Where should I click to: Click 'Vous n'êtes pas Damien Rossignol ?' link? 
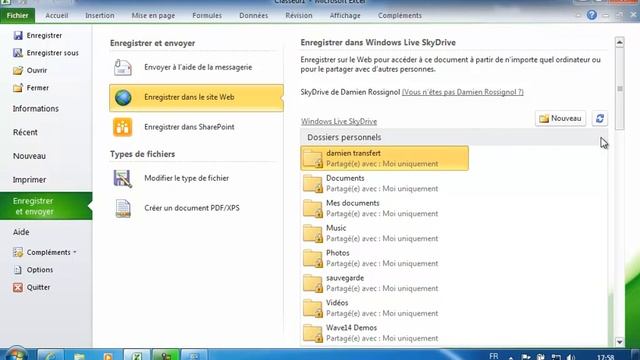(x=462, y=92)
